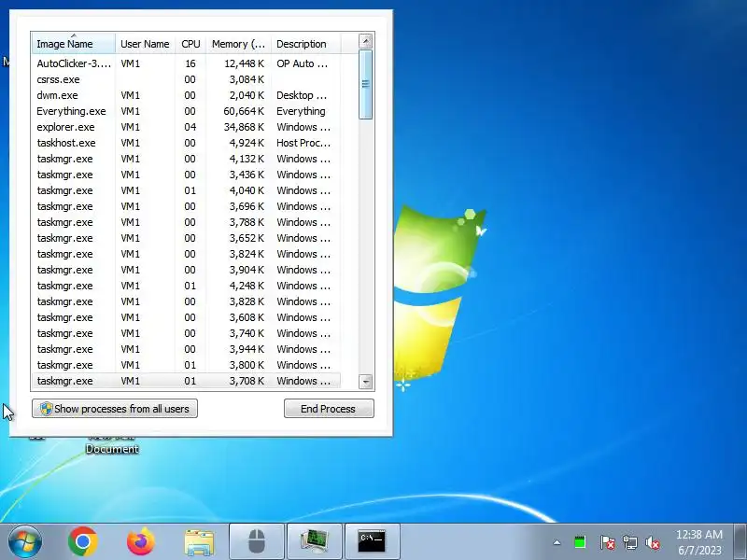Open the network status tray icon
This screenshot has height=560, width=747.
point(629,542)
